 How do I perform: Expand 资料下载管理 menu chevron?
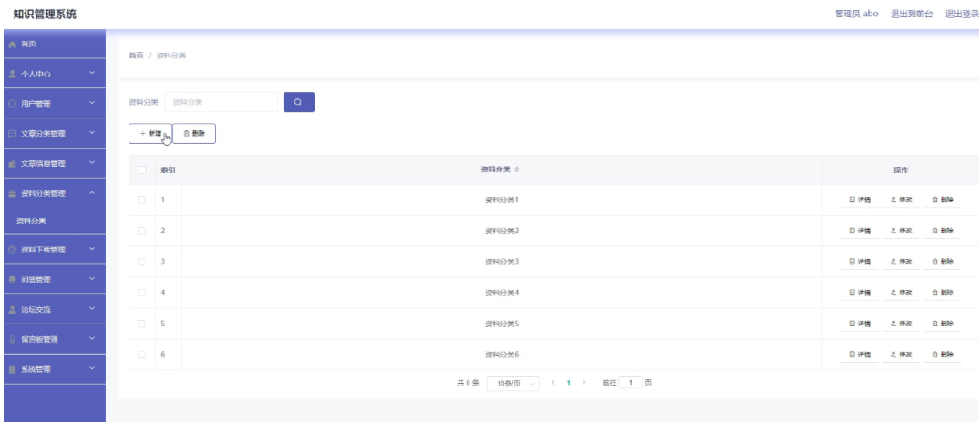pos(92,250)
